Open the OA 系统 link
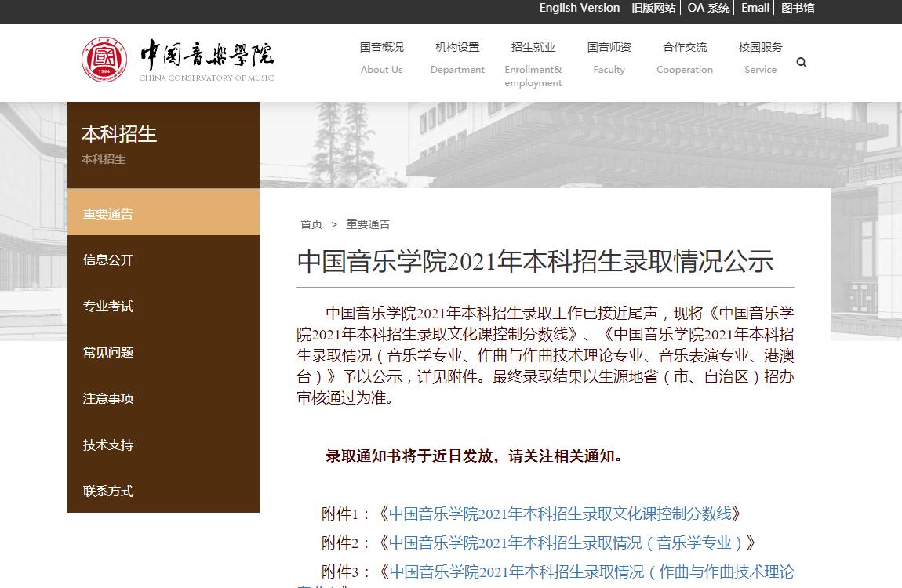Screen dimensions: 902x588 coord(708,8)
